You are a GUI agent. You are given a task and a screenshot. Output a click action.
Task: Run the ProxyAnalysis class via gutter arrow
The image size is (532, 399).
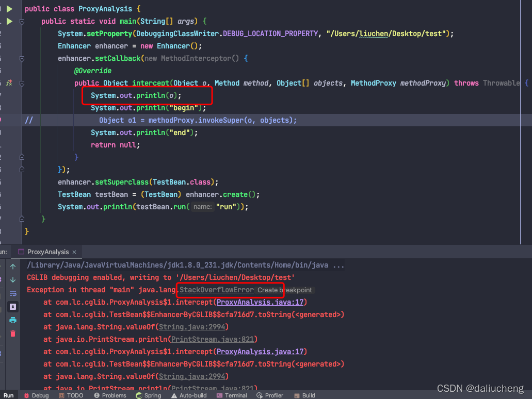point(10,9)
